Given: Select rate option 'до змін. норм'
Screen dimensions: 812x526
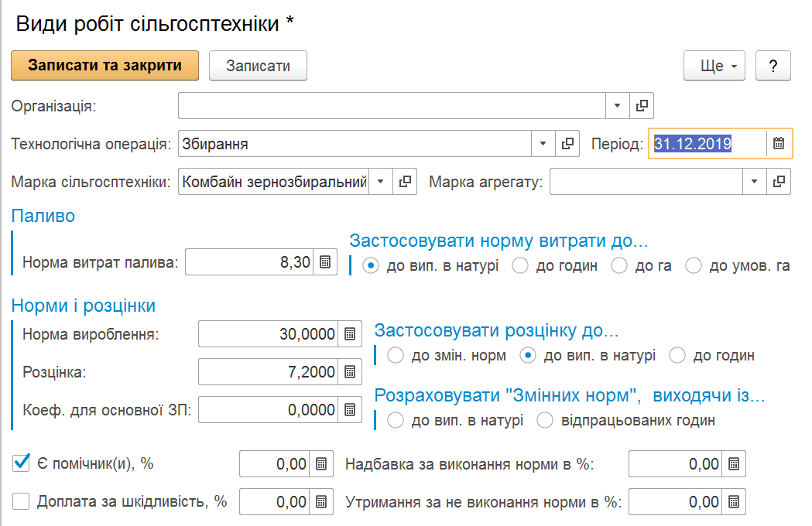Looking at the screenshot, I should [395, 356].
